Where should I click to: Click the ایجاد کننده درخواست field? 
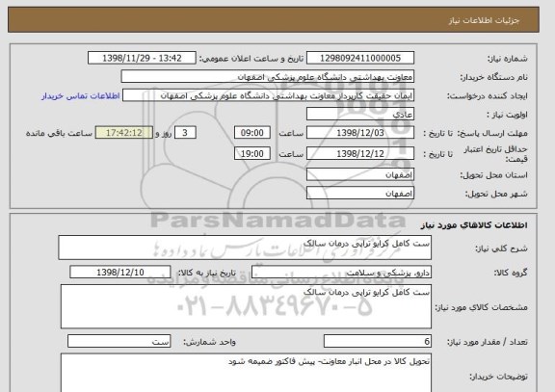click(268, 95)
